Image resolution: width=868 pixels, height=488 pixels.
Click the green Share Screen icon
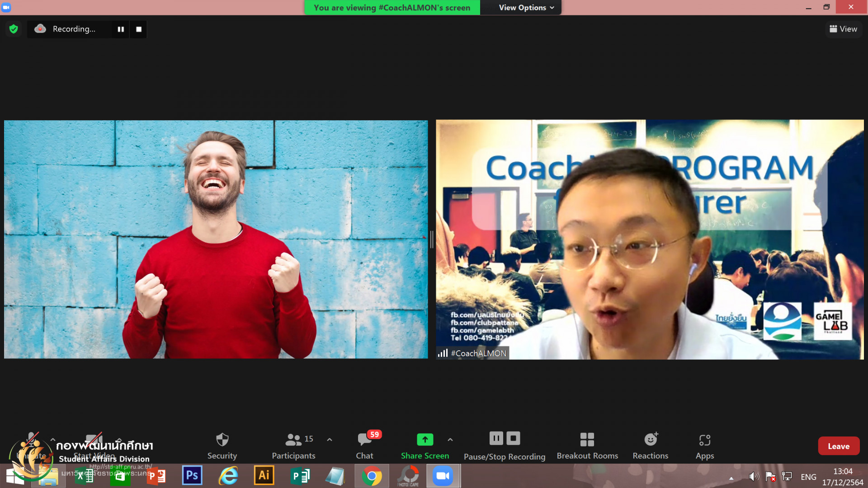pyautogui.click(x=425, y=439)
